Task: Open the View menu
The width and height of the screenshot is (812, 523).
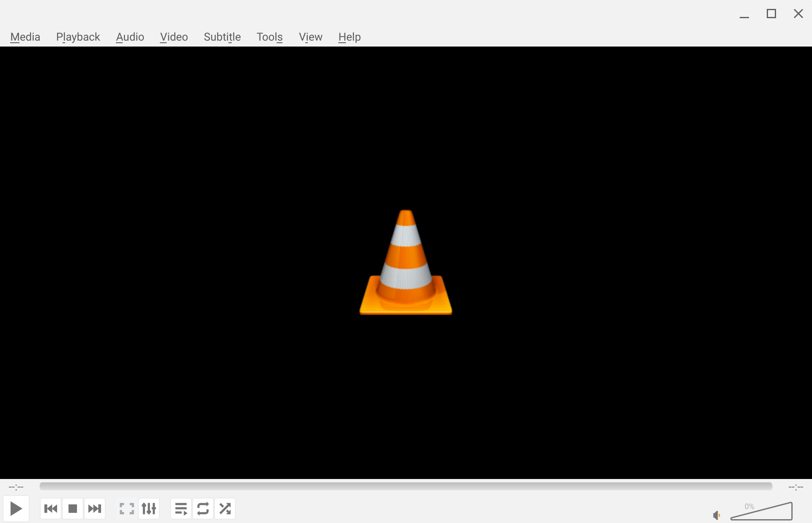Action: pyautogui.click(x=310, y=37)
